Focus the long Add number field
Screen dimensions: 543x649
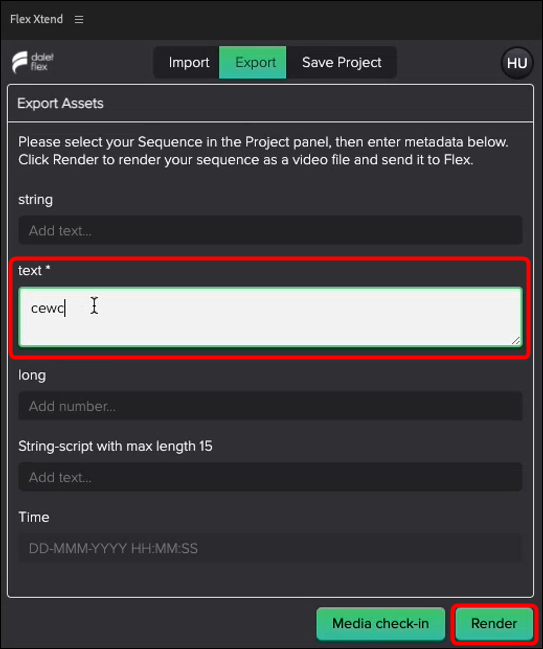[x=270, y=406]
